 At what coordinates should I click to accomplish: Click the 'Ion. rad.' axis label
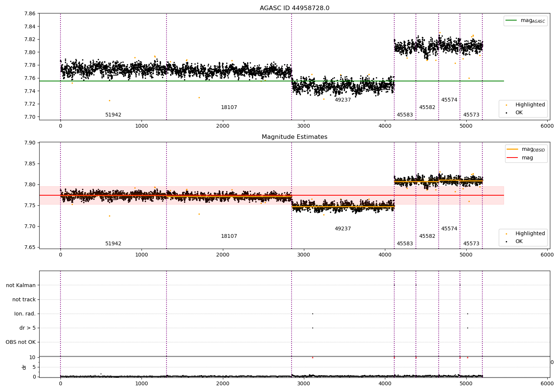tap(25, 314)
